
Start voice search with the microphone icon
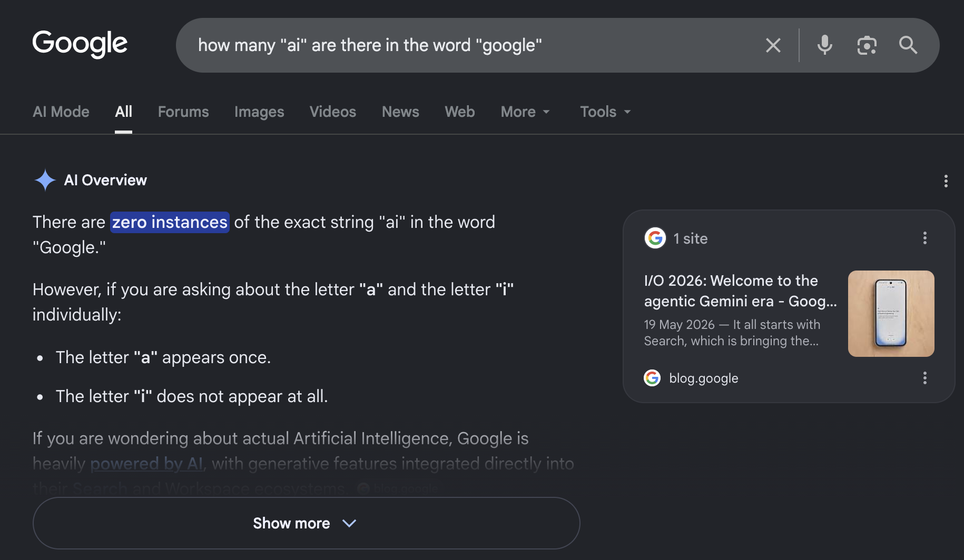824,45
